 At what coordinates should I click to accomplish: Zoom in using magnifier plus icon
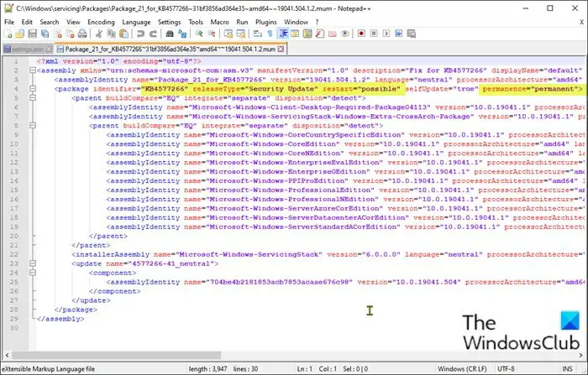coord(199,34)
